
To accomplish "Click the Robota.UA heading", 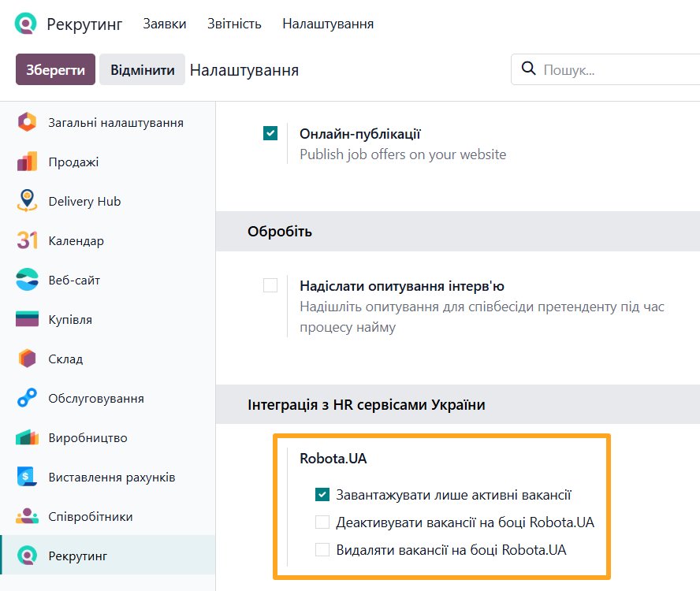I will 333,459.
